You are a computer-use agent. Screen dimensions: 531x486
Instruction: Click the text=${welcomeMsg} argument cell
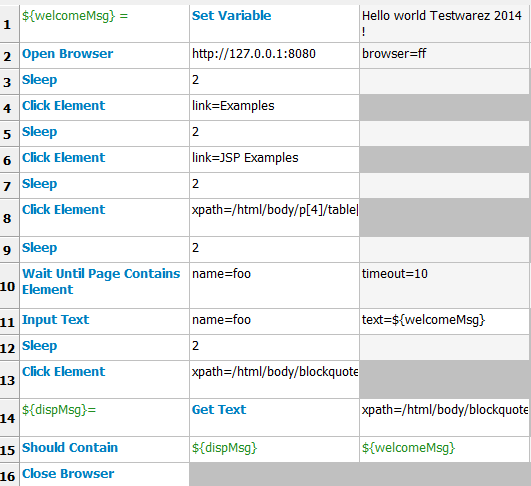(445, 321)
